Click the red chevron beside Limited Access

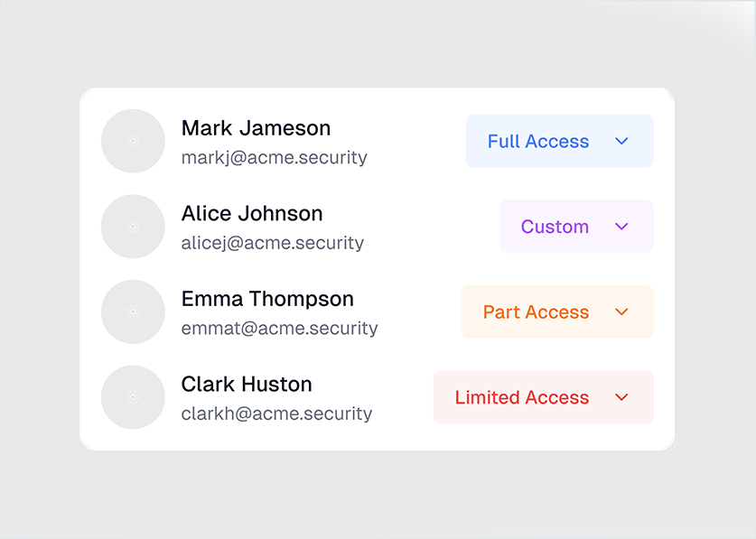[x=622, y=397]
